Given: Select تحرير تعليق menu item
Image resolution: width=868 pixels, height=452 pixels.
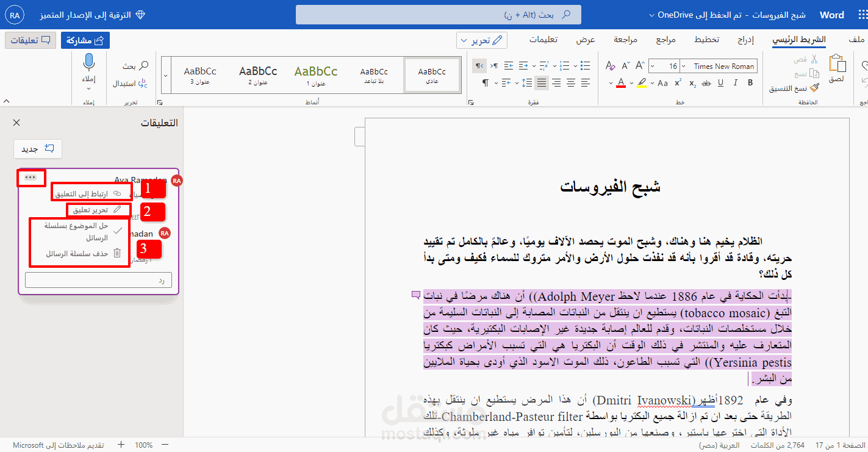Looking at the screenshot, I should pyautogui.click(x=96, y=210).
